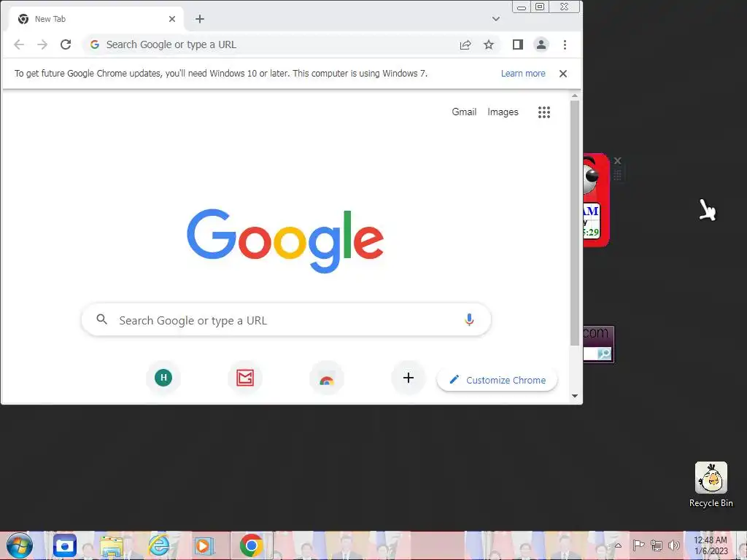Click the Chrome taskbar button

click(x=252, y=545)
